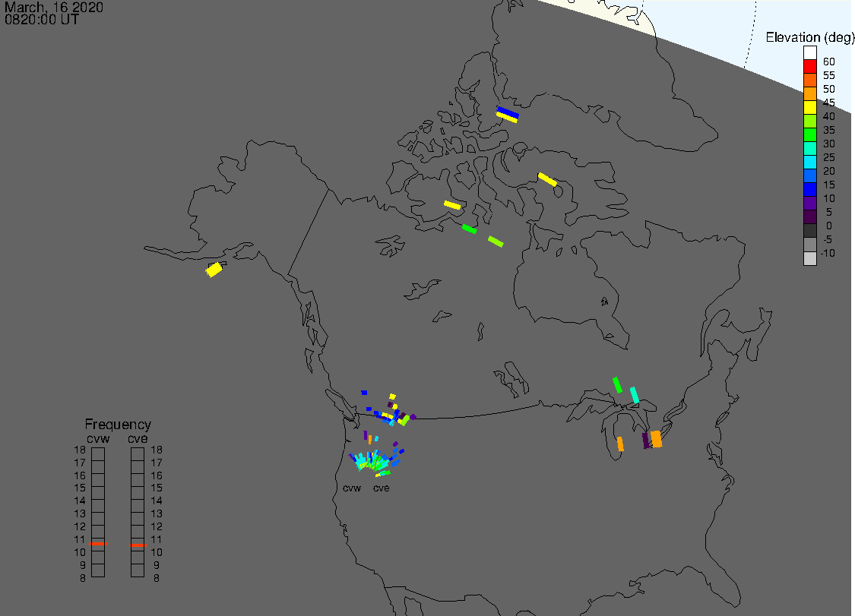Click '18' right of cve frequency bar
The height and width of the screenshot is (616, 855).
(157, 450)
